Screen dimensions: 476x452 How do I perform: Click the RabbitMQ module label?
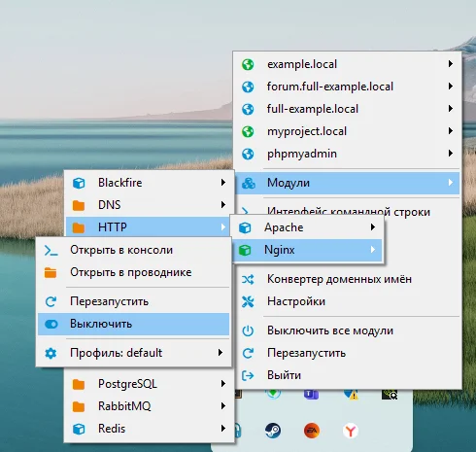[x=124, y=406]
